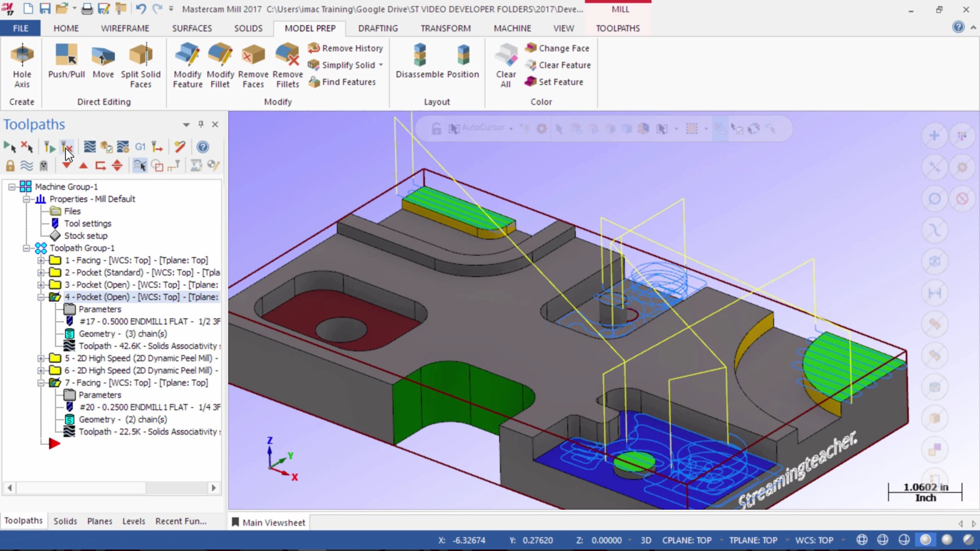Click the Split Solid Faces tool
The height and width of the screenshot is (551, 980).
(141, 65)
